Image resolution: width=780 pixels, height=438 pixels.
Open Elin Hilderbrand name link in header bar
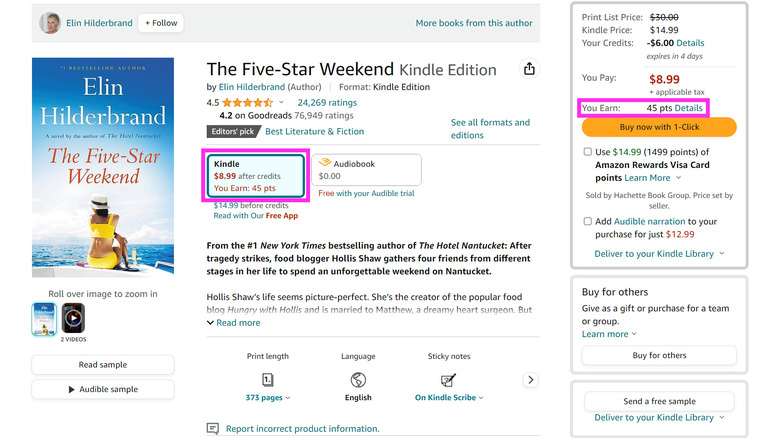coord(99,23)
